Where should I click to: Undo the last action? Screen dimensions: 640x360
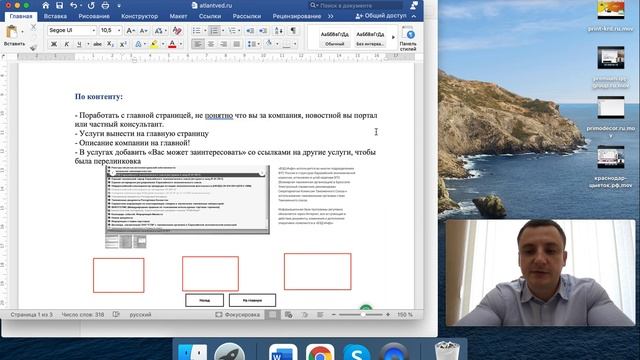73,5
